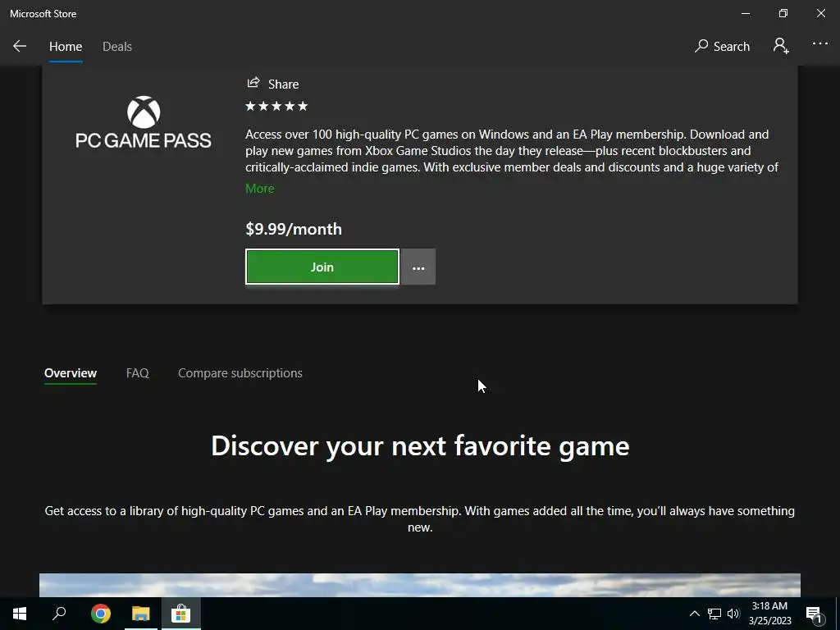This screenshot has height=630, width=840.
Task: Click the PC Game Pass logo
Action: point(143,122)
